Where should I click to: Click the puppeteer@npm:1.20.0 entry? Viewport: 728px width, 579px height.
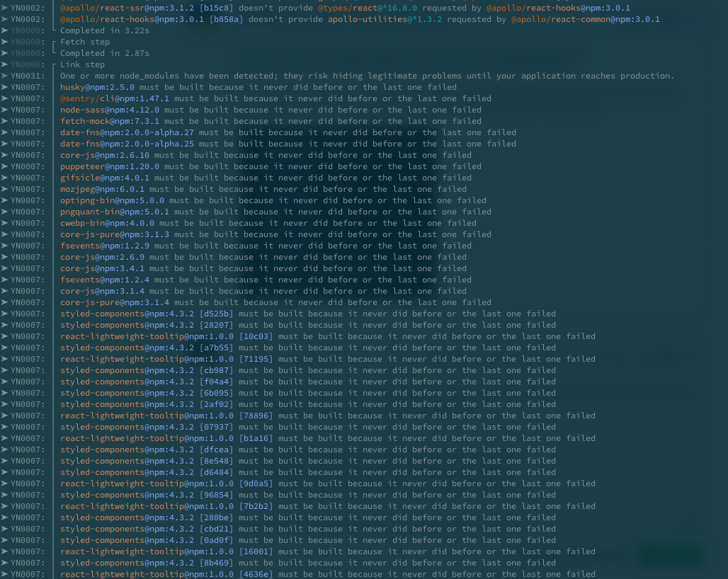(x=110, y=166)
